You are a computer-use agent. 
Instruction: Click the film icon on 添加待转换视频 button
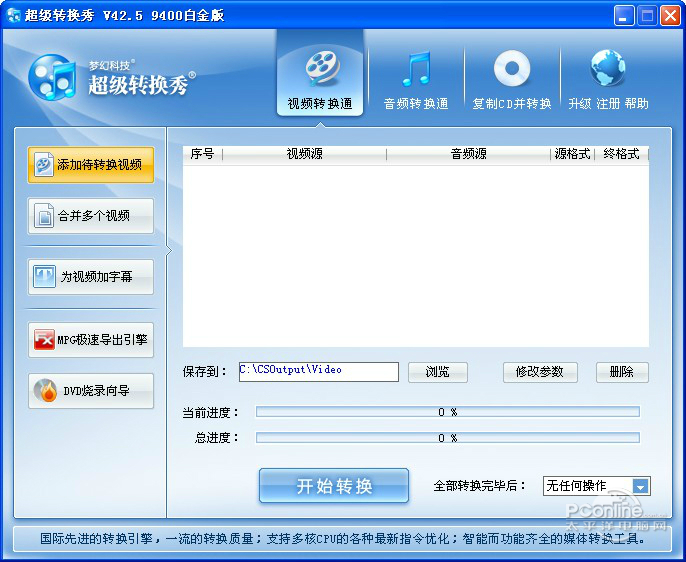pyautogui.click(x=44, y=165)
